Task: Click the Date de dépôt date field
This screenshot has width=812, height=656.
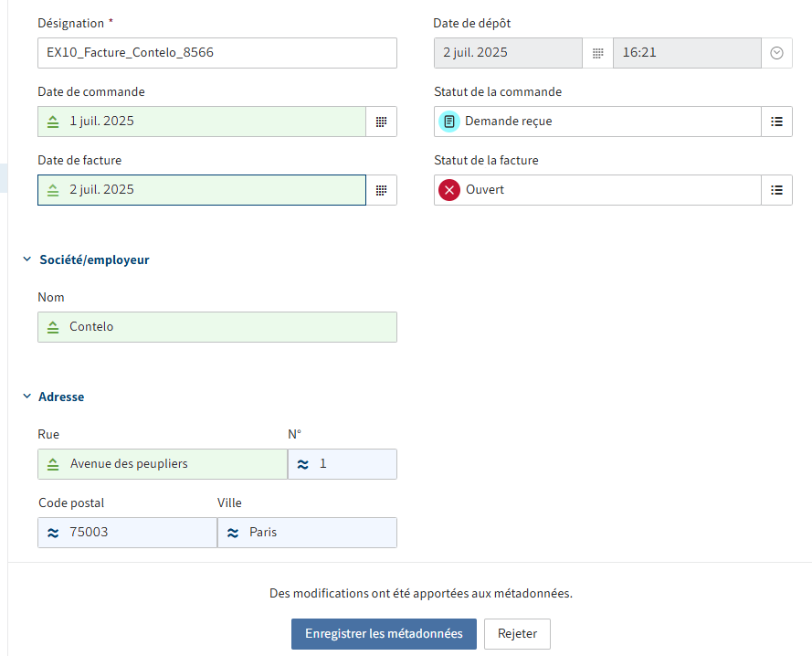Action: [x=508, y=53]
